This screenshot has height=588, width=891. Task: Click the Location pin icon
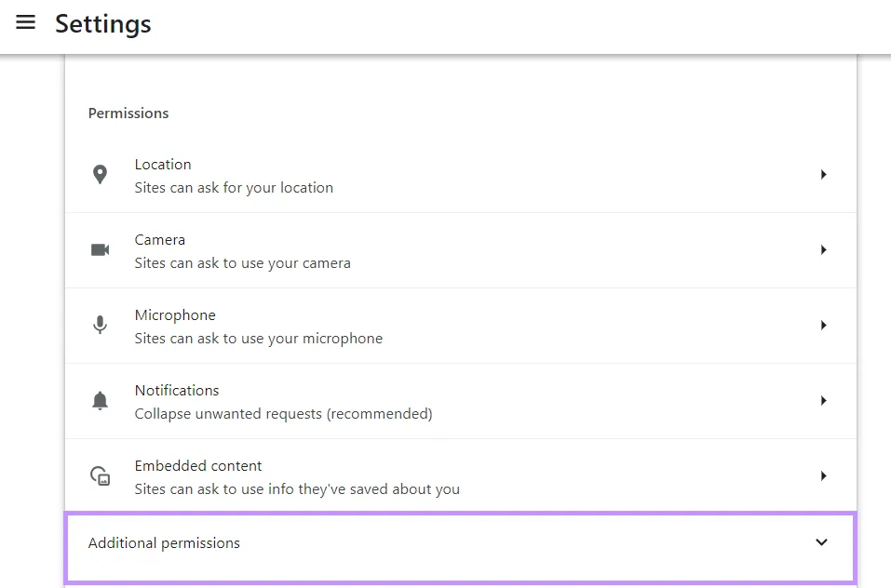100,174
